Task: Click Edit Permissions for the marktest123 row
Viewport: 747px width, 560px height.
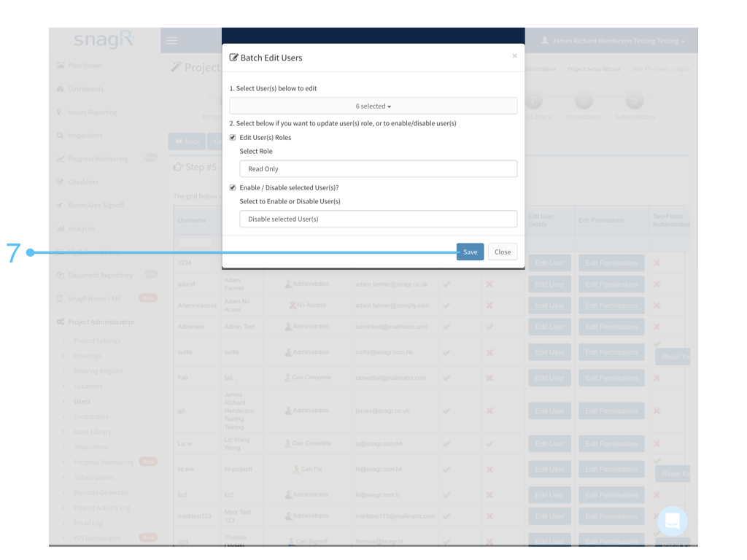Action: point(611,516)
